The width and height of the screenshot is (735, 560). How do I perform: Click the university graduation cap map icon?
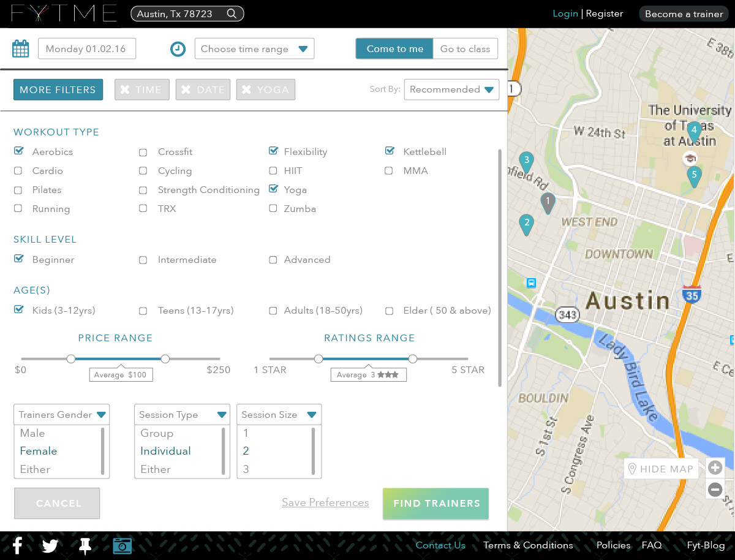pyautogui.click(x=691, y=159)
